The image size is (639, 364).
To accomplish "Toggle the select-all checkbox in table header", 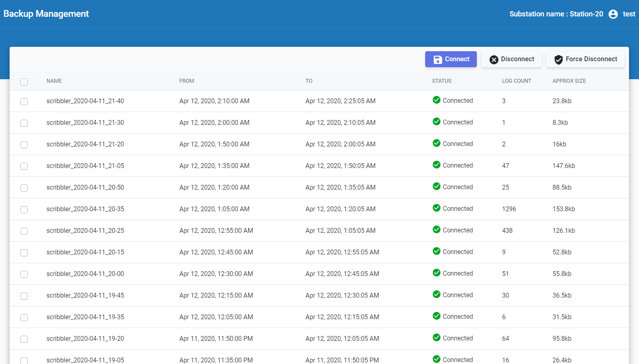I will point(24,82).
